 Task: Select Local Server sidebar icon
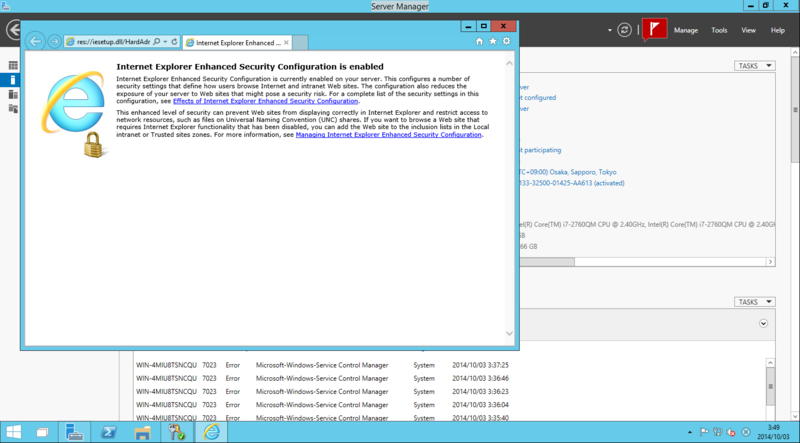coord(13,80)
